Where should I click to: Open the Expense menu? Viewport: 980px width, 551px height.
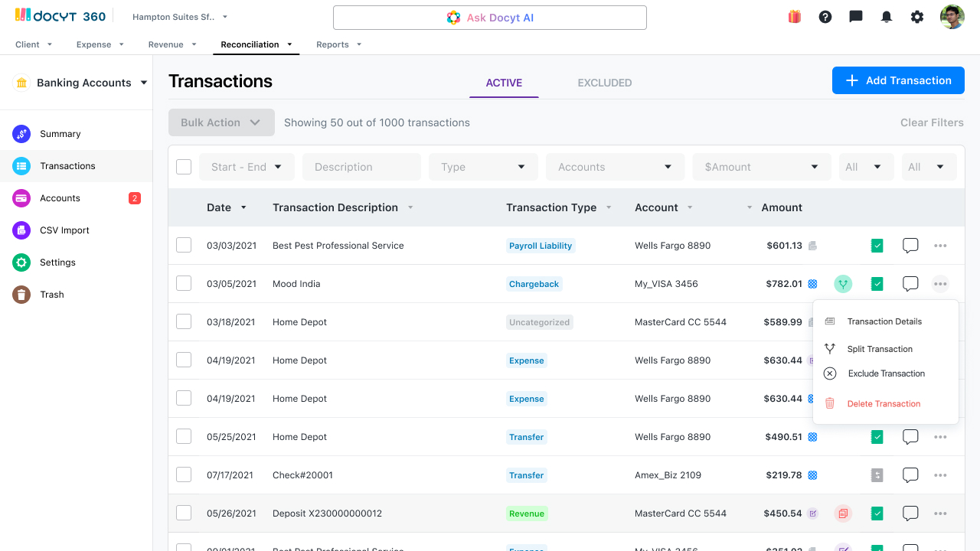click(x=100, y=44)
